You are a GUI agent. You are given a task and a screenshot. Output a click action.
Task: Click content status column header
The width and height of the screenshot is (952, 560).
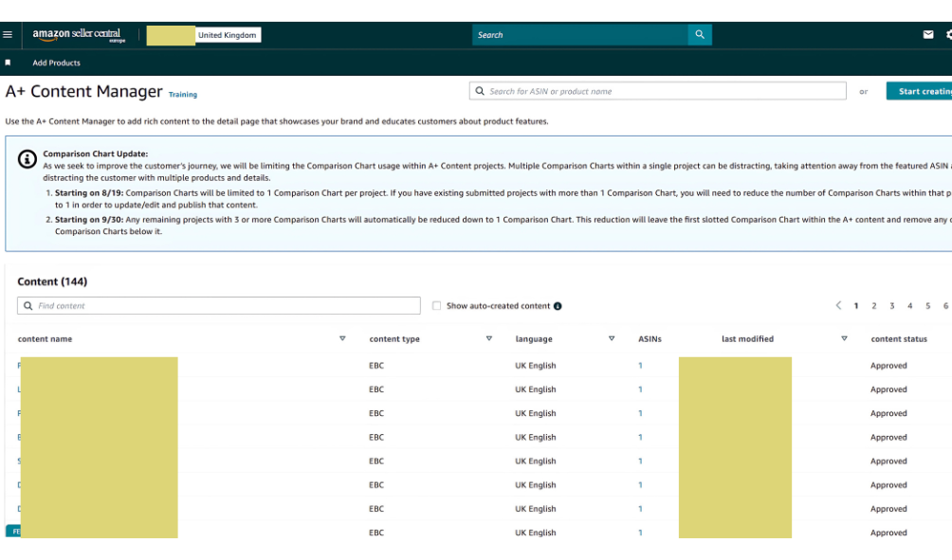click(x=899, y=339)
